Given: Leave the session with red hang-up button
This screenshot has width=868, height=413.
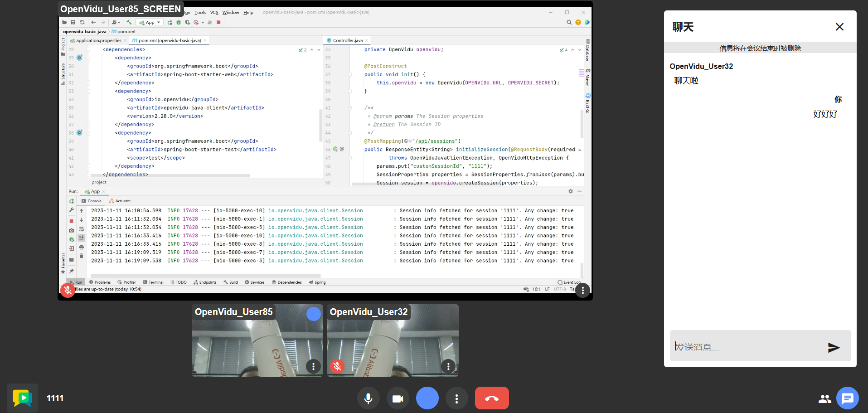Looking at the screenshot, I should tap(492, 398).
